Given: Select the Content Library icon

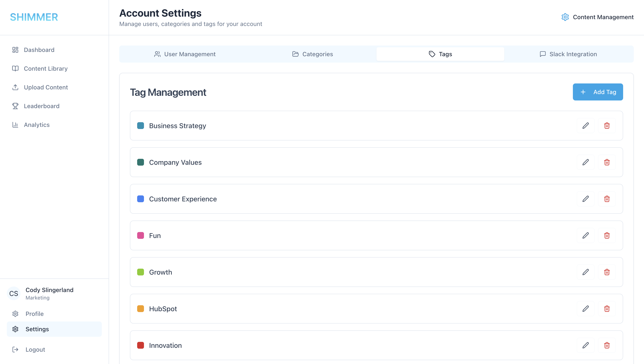Looking at the screenshot, I should point(15,69).
